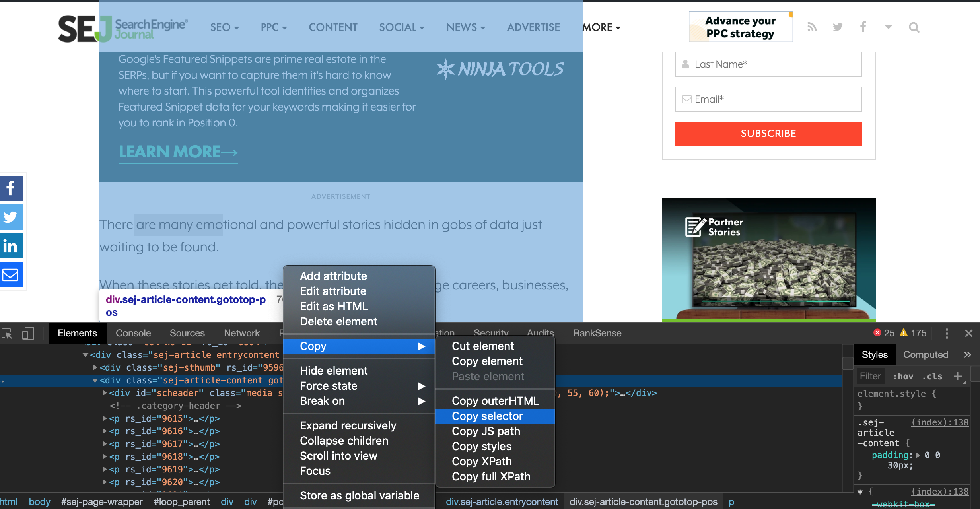Expand the MORE navigation dropdown

pyautogui.click(x=601, y=27)
